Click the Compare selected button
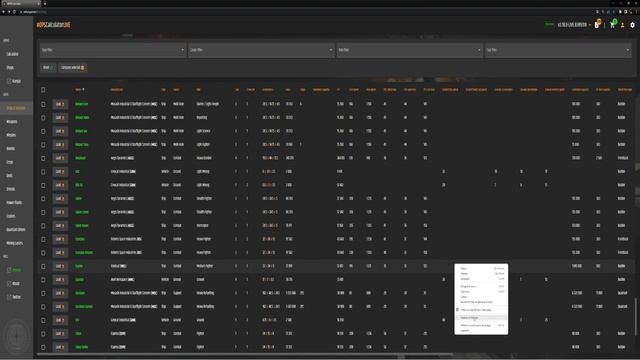Viewport: 640px width, 360px height. tap(73, 67)
